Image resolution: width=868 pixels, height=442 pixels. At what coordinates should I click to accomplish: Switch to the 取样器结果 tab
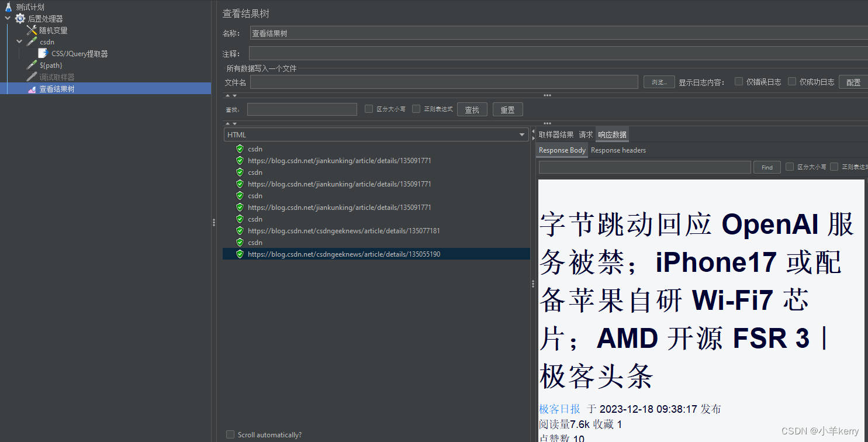(x=556, y=134)
